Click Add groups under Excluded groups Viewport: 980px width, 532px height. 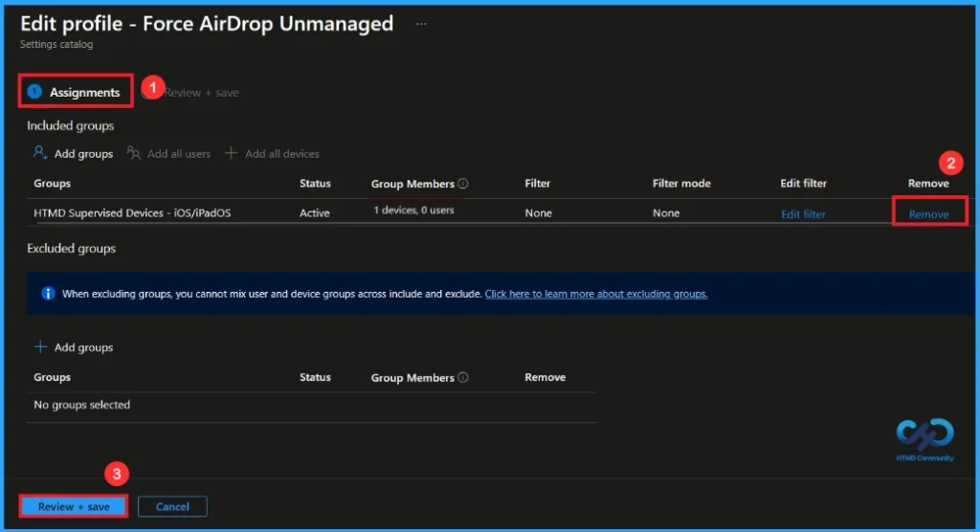tap(74, 347)
